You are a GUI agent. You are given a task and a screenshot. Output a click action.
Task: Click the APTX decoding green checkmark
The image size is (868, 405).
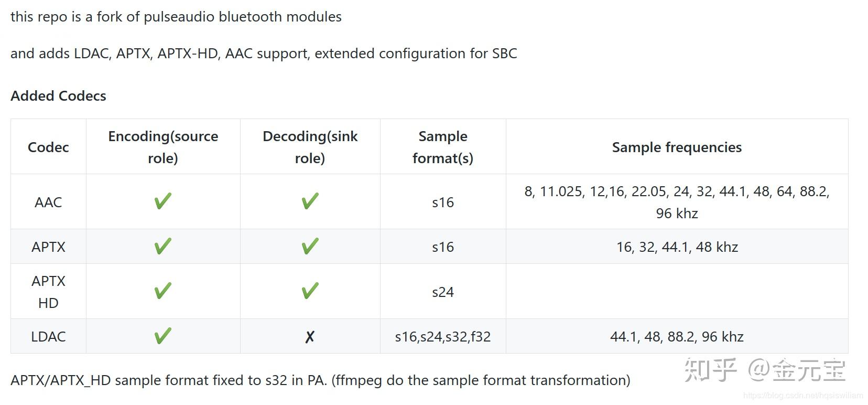pyautogui.click(x=310, y=246)
